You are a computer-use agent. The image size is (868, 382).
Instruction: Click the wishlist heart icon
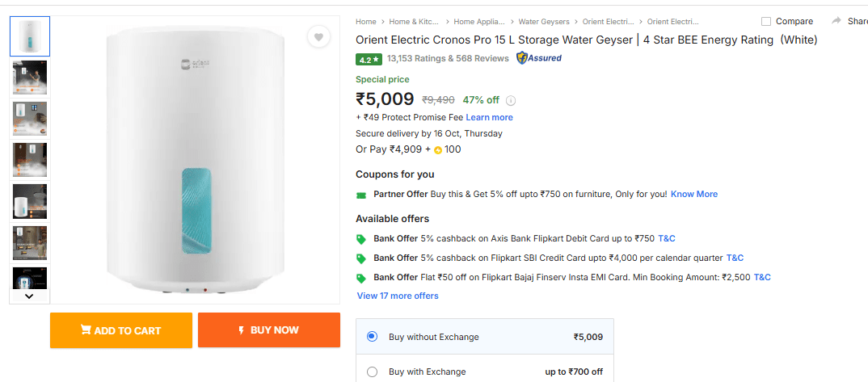click(x=319, y=37)
